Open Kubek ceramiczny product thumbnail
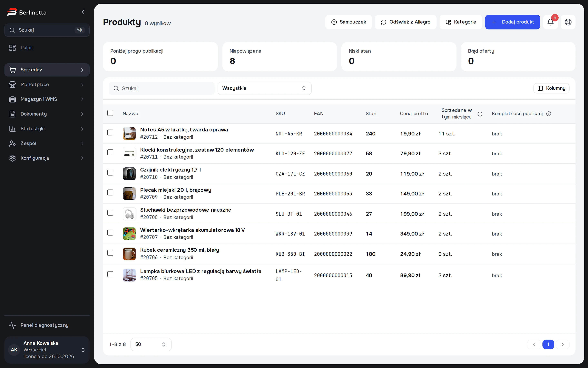This screenshot has width=588, height=368. tap(129, 254)
